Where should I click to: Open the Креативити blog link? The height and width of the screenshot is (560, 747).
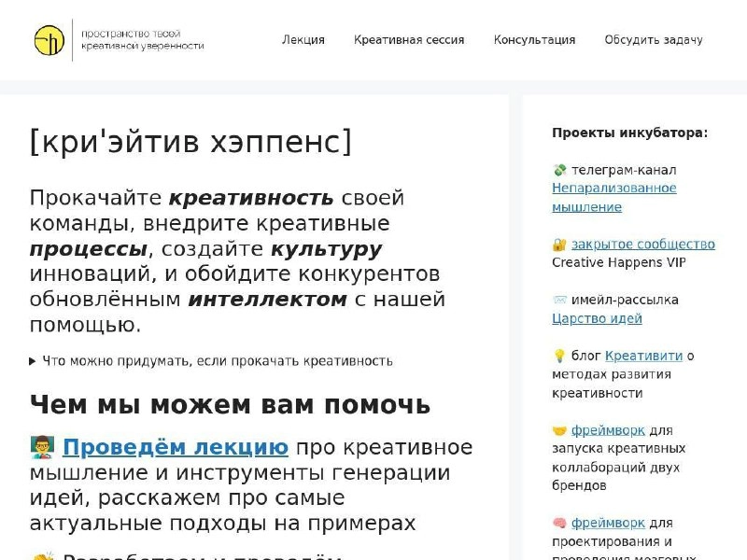point(643,356)
